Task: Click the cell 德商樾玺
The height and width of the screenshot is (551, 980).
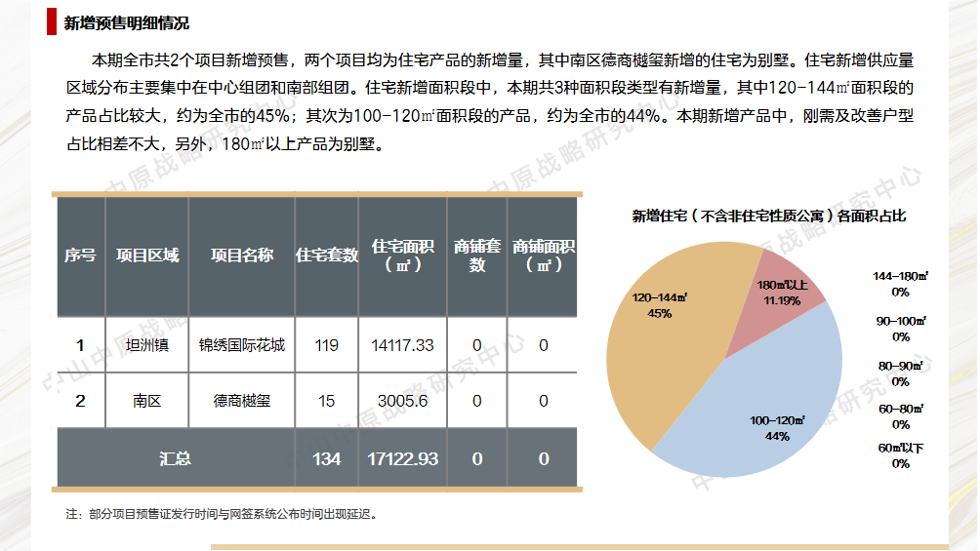Action: (x=242, y=401)
